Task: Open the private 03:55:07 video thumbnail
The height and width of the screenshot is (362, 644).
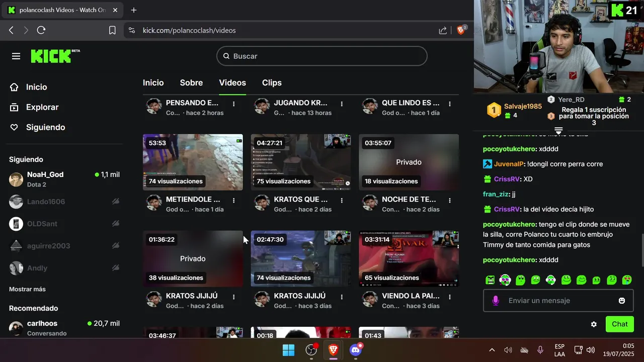Action: click(409, 162)
